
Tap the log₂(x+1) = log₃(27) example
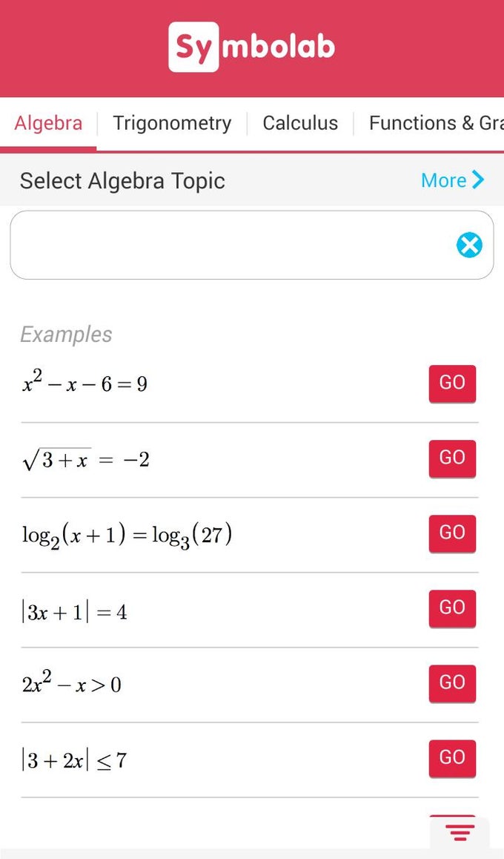127,535
